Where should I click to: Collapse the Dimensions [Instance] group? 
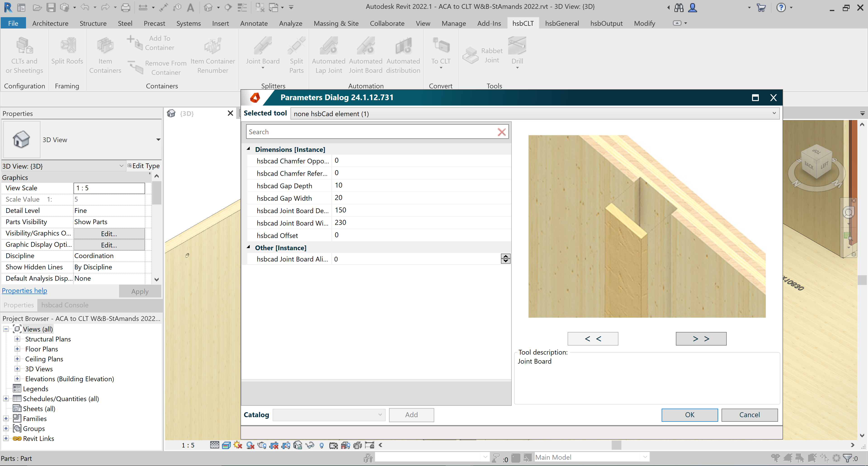coord(248,149)
